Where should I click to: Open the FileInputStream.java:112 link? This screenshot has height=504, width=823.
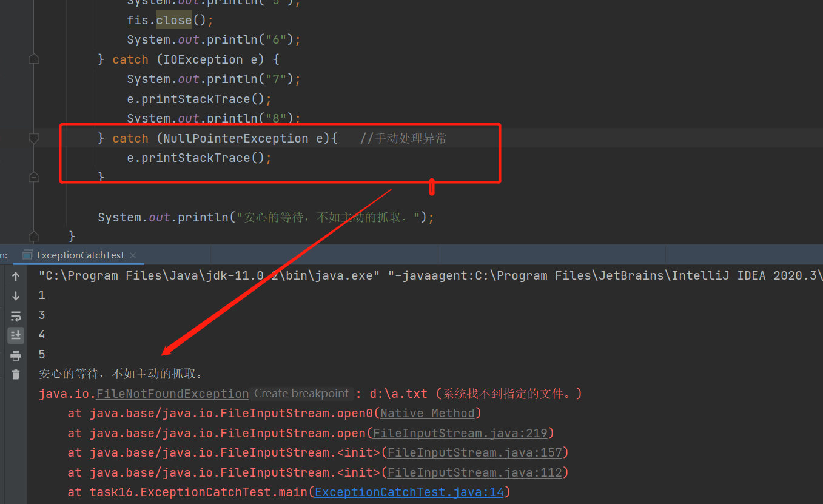click(x=475, y=472)
